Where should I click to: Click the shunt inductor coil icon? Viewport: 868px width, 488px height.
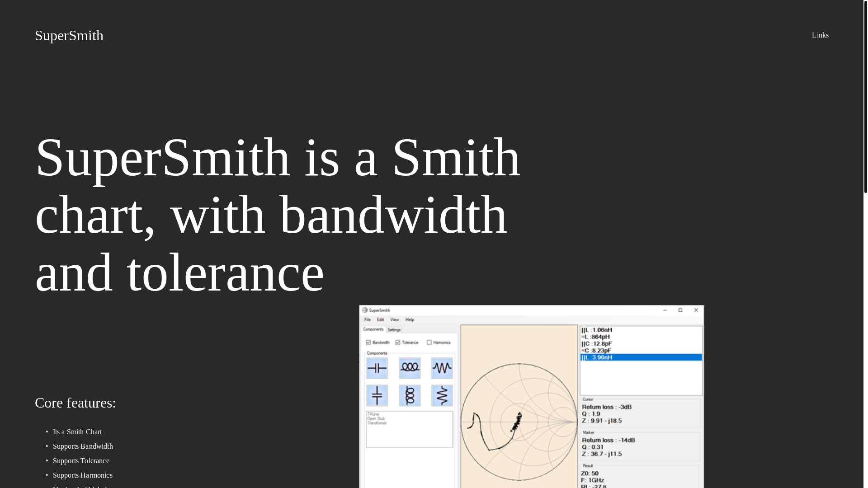click(x=410, y=395)
